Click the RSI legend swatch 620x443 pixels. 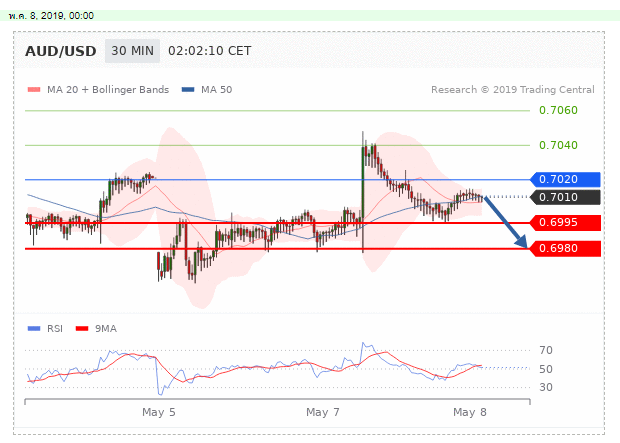click(34, 329)
